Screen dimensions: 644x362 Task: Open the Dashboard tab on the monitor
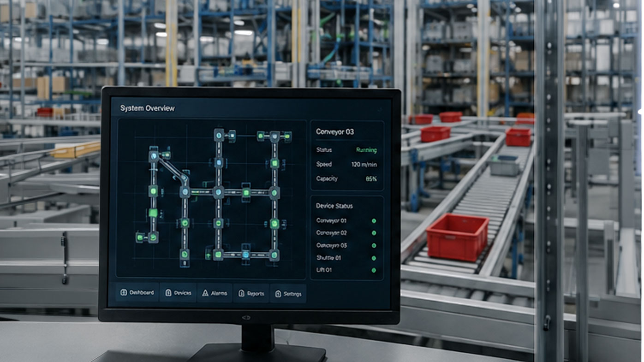137,293
